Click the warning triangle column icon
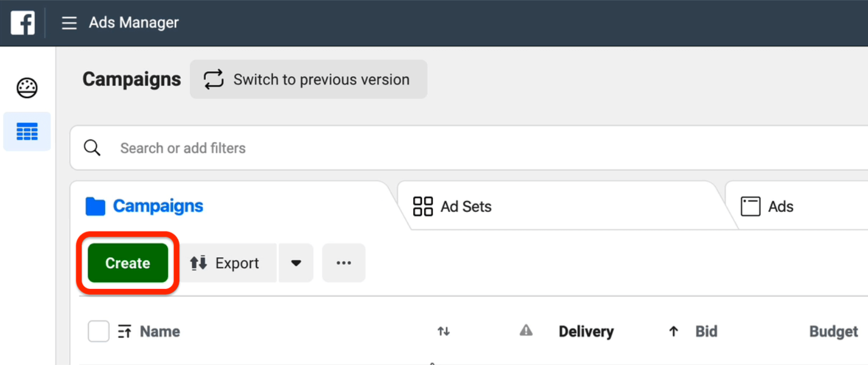This screenshot has width=868, height=365. pos(526,330)
